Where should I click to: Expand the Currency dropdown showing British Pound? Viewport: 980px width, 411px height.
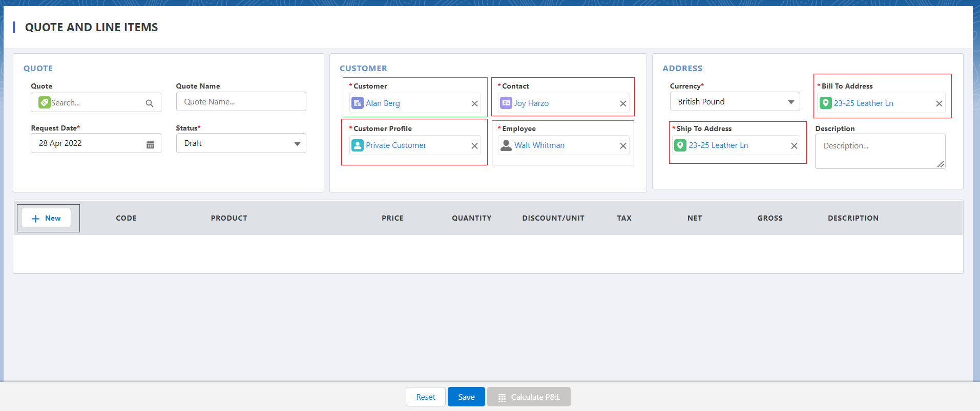click(735, 101)
